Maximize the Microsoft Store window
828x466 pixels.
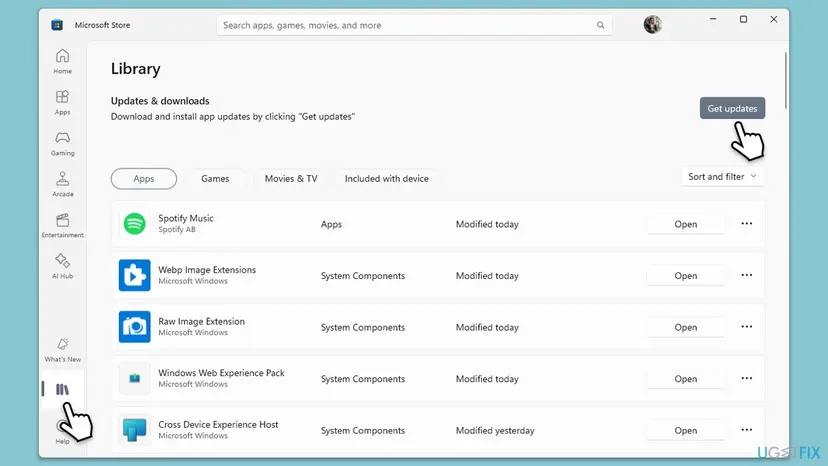pos(744,19)
